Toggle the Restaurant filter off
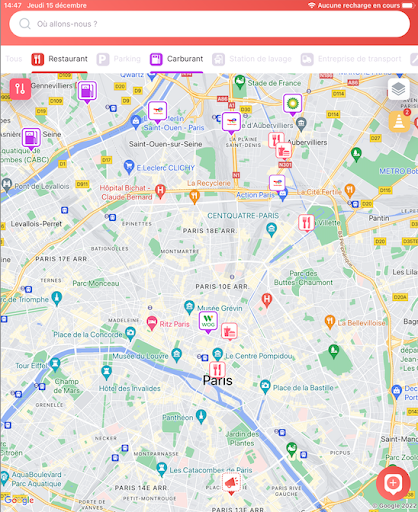This screenshot has height=512, width=418. point(59,59)
